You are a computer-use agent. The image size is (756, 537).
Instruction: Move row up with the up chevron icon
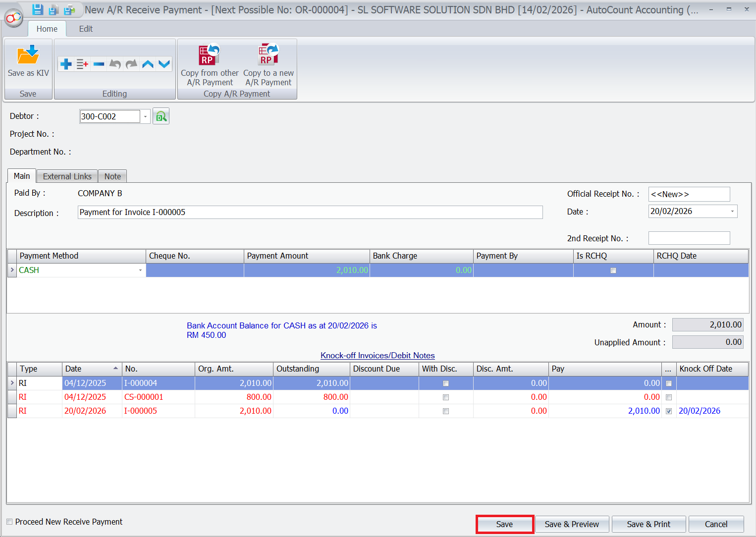(148, 64)
